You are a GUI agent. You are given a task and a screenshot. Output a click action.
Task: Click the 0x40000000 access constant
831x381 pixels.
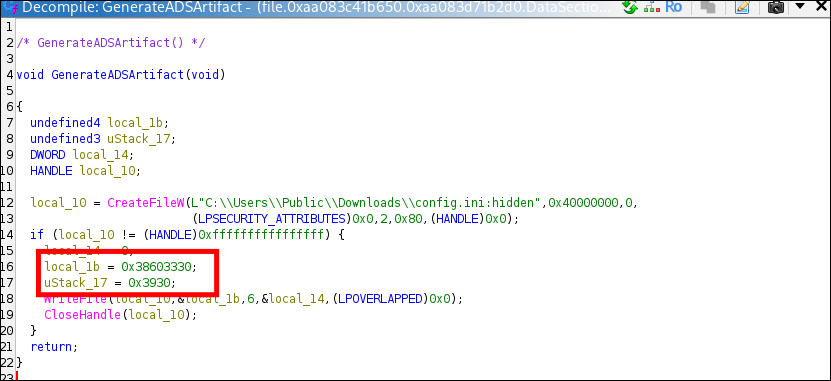click(584, 203)
